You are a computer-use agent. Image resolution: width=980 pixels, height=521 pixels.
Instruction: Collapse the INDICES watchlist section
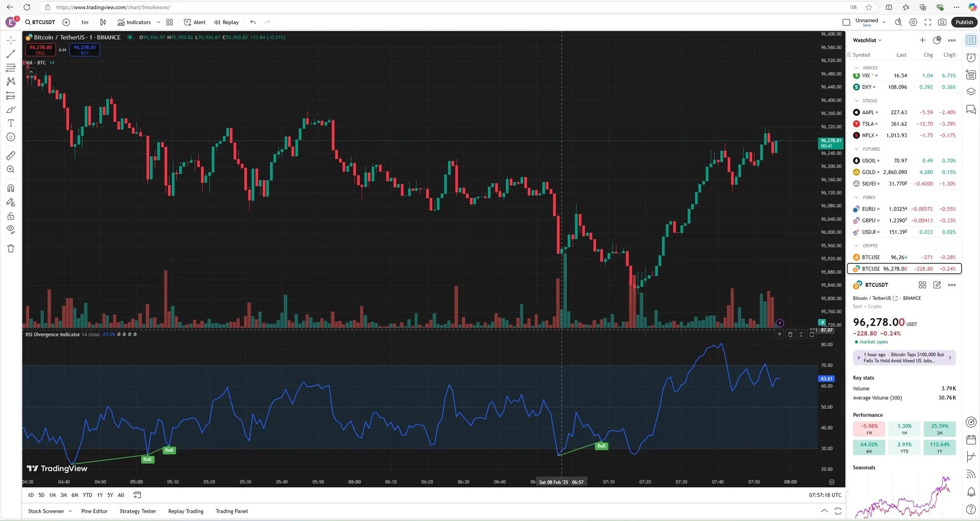pyautogui.click(x=856, y=68)
